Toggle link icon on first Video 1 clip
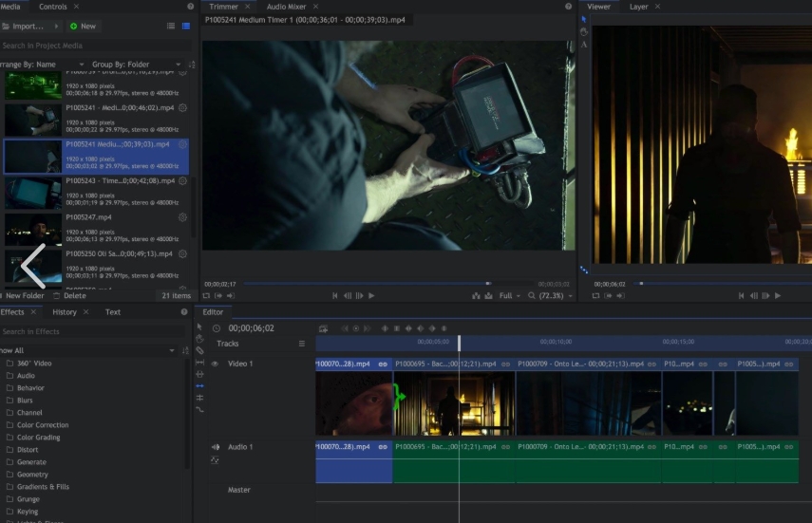Image resolution: width=812 pixels, height=523 pixels. 383,364
